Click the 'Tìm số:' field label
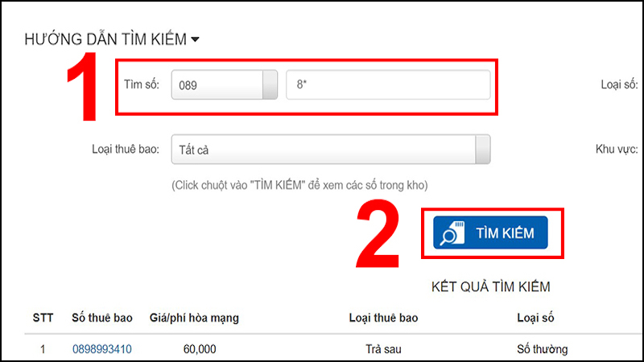This screenshot has height=362, width=644. click(x=142, y=84)
